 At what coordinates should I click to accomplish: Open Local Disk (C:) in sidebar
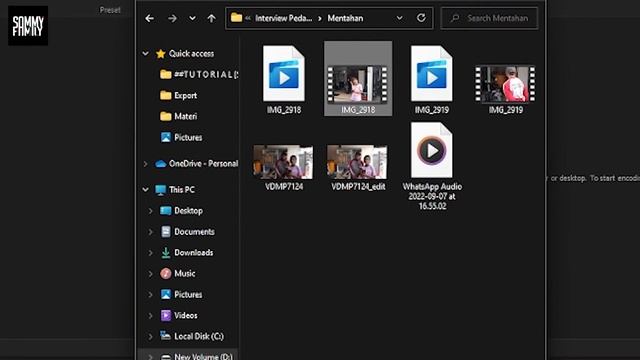click(x=192, y=336)
